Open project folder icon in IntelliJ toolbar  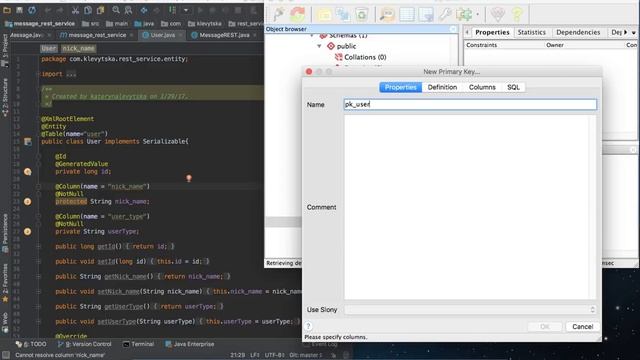coord(7,10)
